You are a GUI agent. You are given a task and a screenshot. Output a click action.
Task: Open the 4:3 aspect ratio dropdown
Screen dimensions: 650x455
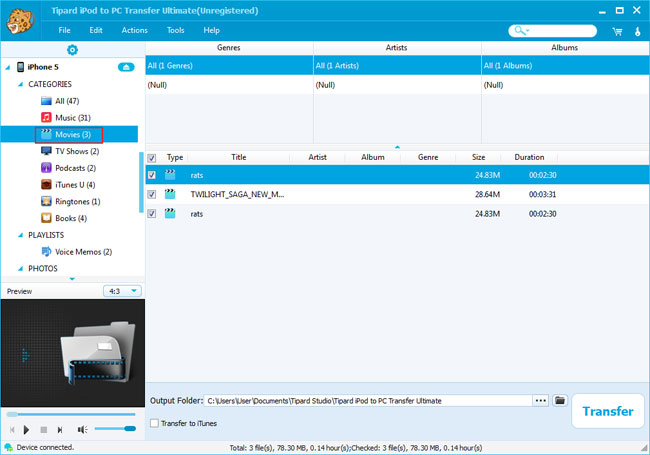[122, 291]
